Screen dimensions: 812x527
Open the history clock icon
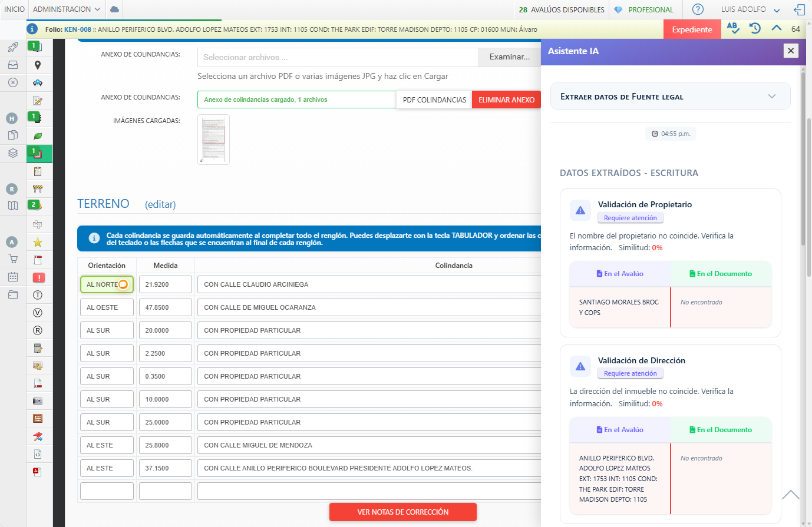click(755, 28)
